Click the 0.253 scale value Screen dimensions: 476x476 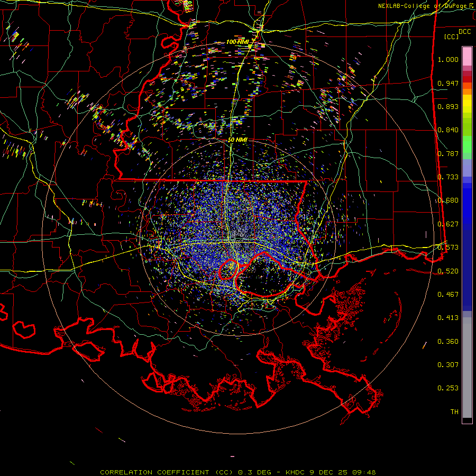click(x=448, y=388)
